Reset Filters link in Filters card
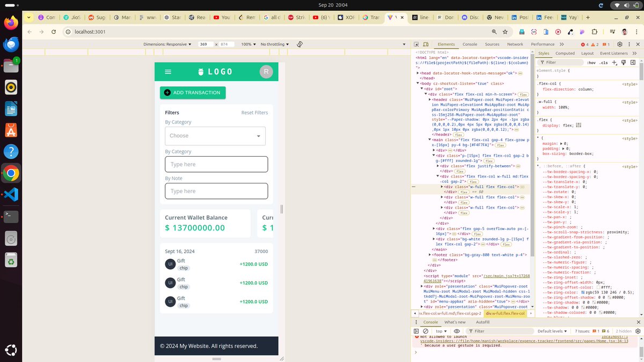The width and height of the screenshot is (644, 362). click(x=254, y=113)
